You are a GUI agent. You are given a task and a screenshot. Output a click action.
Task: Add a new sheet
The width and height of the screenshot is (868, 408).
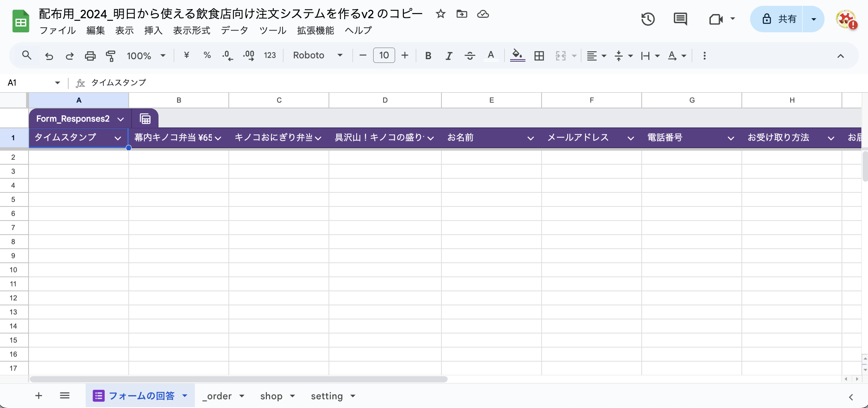click(x=38, y=396)
